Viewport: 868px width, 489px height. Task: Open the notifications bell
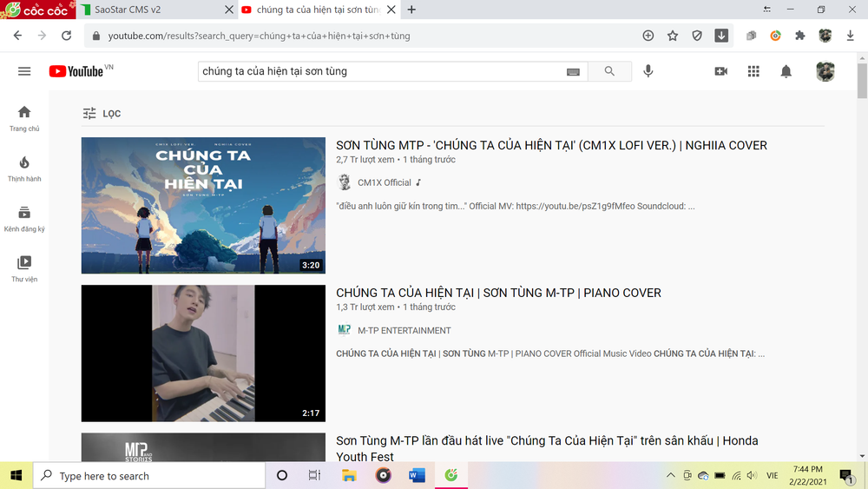(x=786, y=71)
